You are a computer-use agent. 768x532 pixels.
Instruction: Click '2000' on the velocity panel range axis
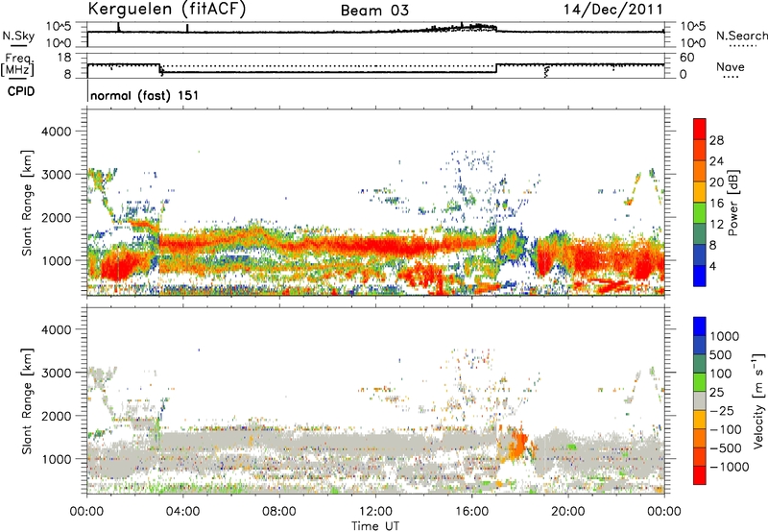click(56, 416)
